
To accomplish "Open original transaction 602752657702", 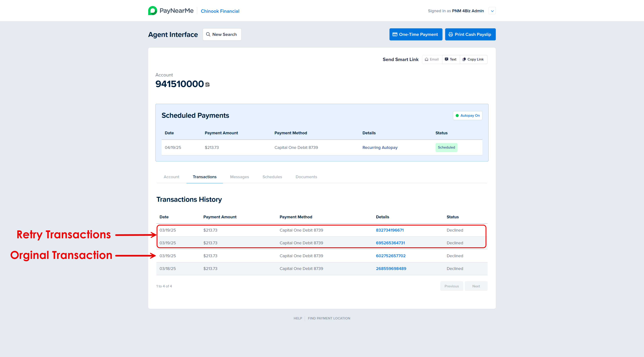I will pyautogui.click(x=390, y=256).
